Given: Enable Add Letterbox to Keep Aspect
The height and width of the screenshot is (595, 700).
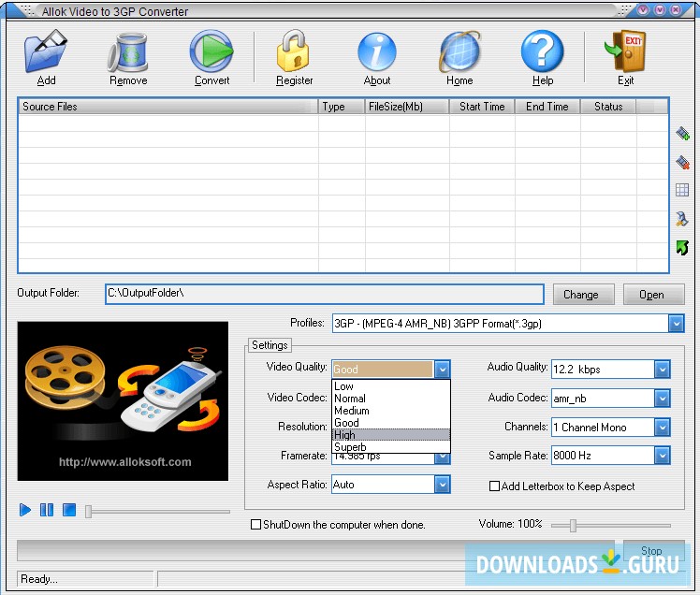Looking at the screenshot, I should pyautogui.click(x=494, y=486).
